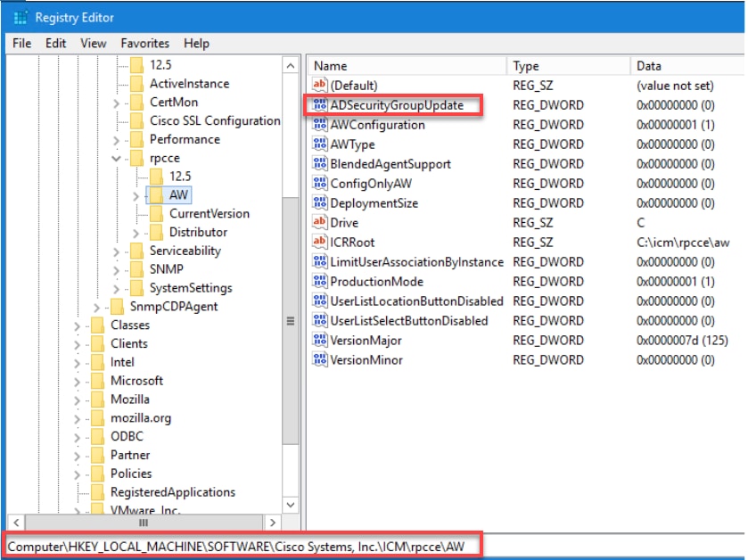Click the DWORD icon beside LimitUserAssociationByInstance

point(320,261)
